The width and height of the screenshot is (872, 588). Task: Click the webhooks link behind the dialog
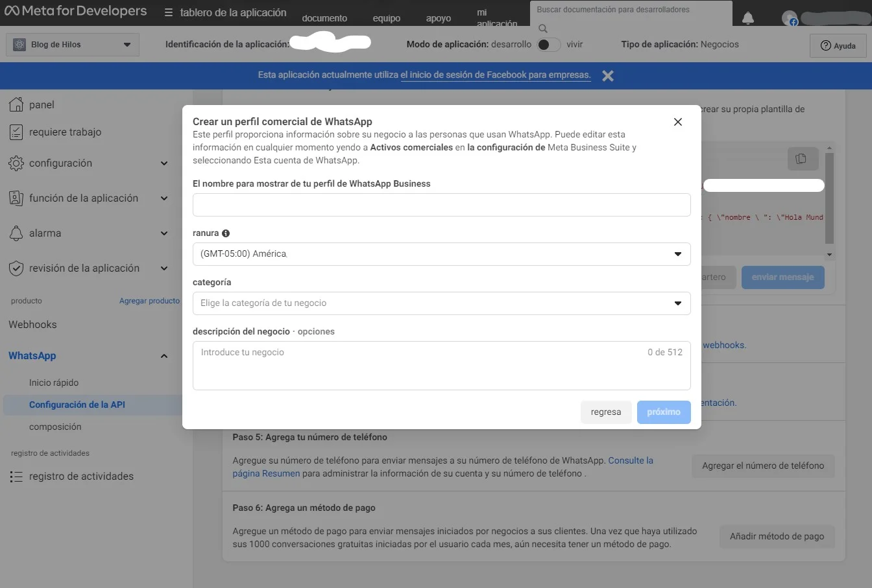pos(724,346)
